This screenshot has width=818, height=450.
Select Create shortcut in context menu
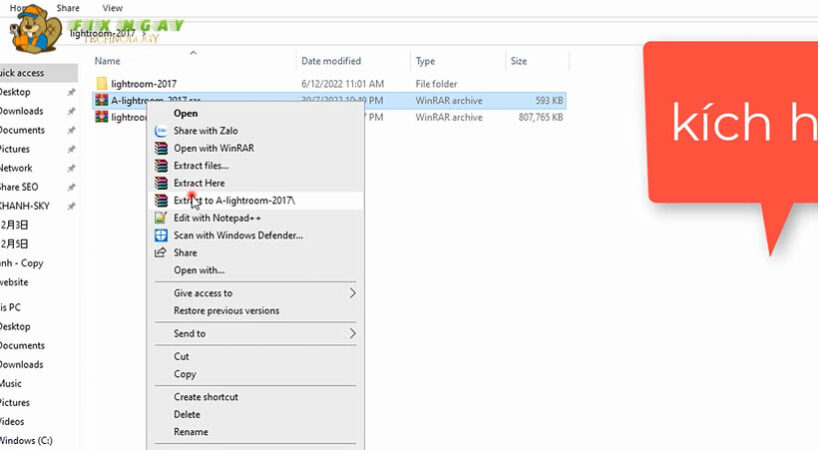coord(205,397)
